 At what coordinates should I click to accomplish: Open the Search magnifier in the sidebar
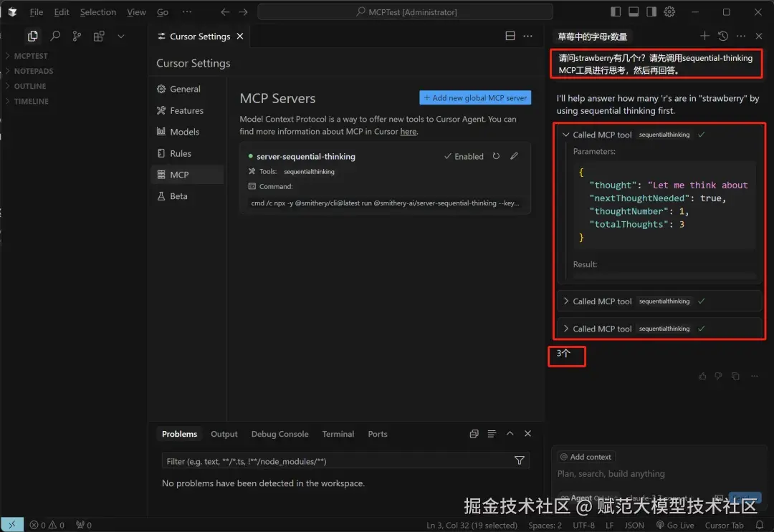tap(55, 36)
